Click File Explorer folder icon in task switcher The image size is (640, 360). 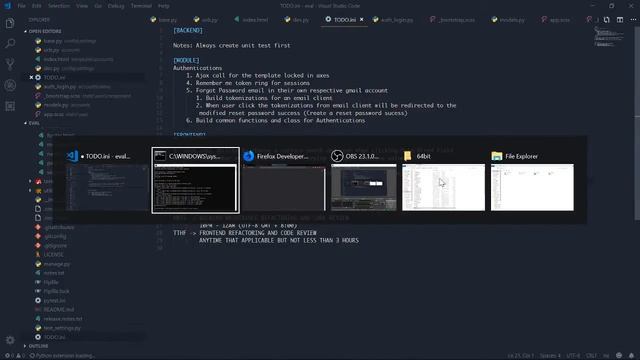pyautogui.click(x=497, y=156)
